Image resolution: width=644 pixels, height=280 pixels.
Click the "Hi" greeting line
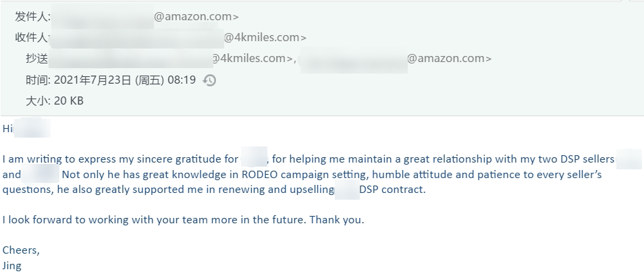7,128
